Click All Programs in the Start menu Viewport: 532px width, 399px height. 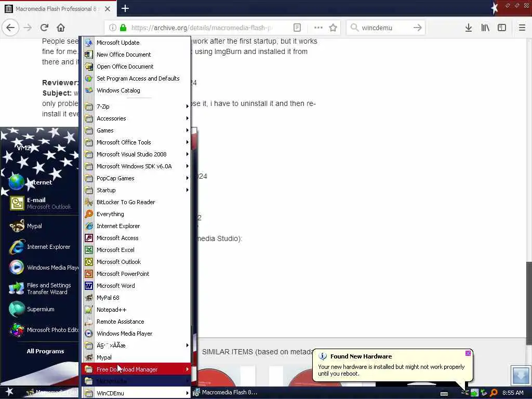tap(46, 351)
